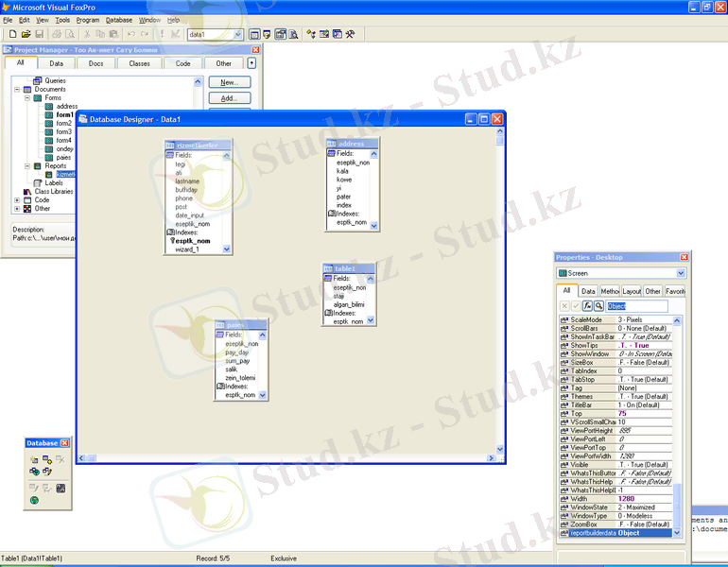
Task: Collapse the Forms node in Project Manager
Action: tap(28, 98)
